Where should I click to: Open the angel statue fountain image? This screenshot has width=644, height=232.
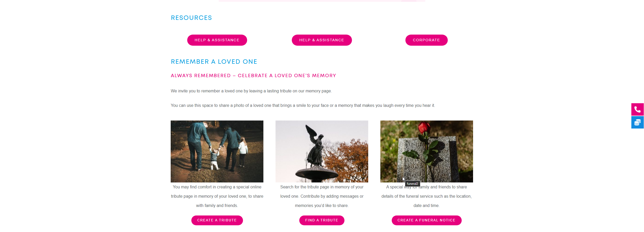(x=322, y=151)
